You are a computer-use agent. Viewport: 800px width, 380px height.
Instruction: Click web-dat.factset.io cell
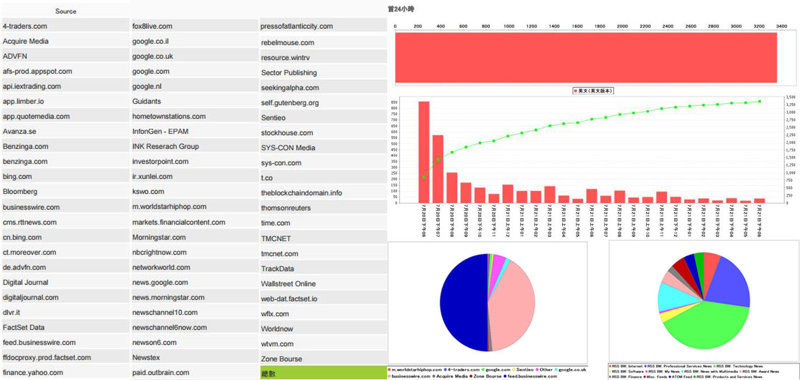coord(323,298)
